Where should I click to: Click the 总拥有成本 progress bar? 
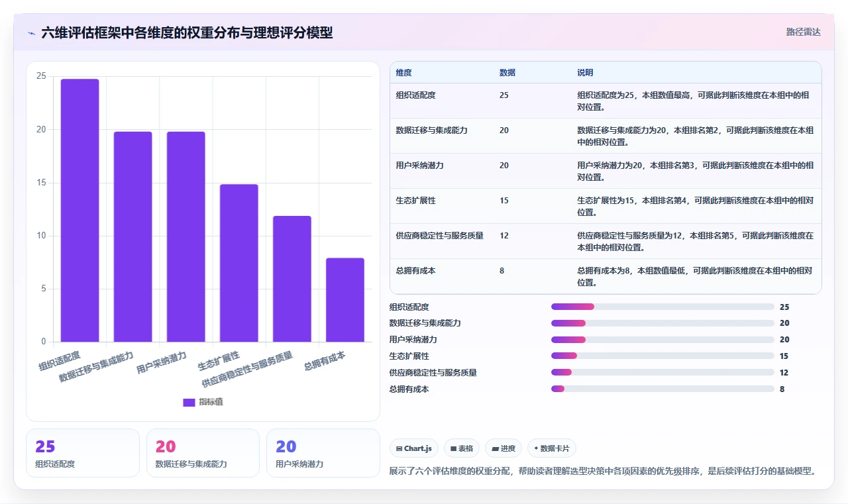click(x=662, y=389)
